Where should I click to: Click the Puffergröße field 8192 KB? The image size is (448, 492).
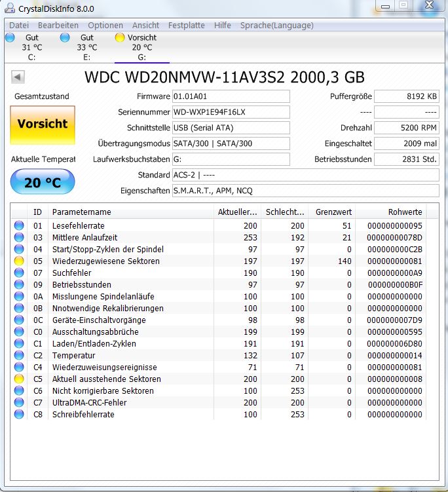point(407,96)
